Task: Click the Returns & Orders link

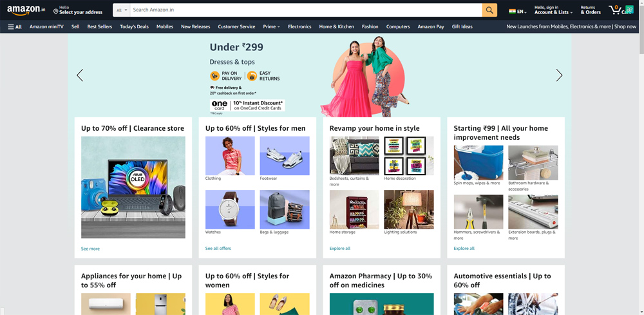Action: [590, 10]
